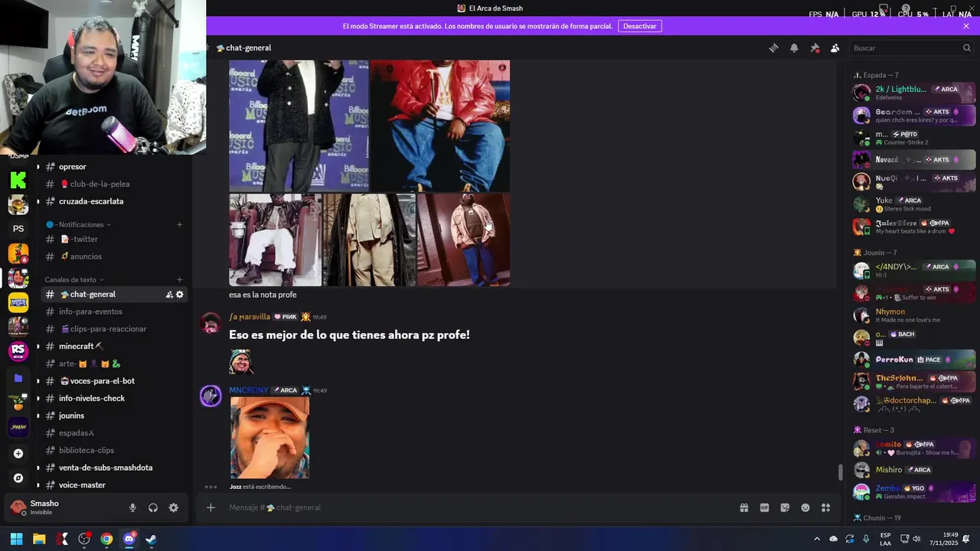Open the Billboard Music Awards image thumbnail
980x551 pixels.
coord(299,126)
